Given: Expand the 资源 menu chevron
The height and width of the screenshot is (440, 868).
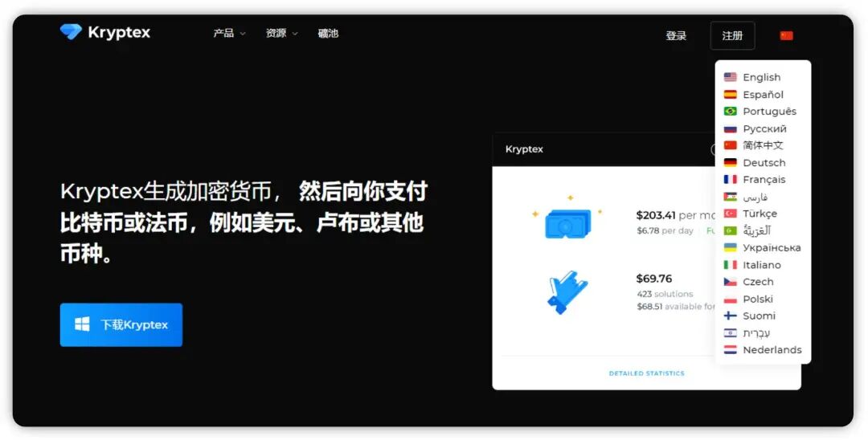Looking at the screenshot, I should (x=295, y=35).
